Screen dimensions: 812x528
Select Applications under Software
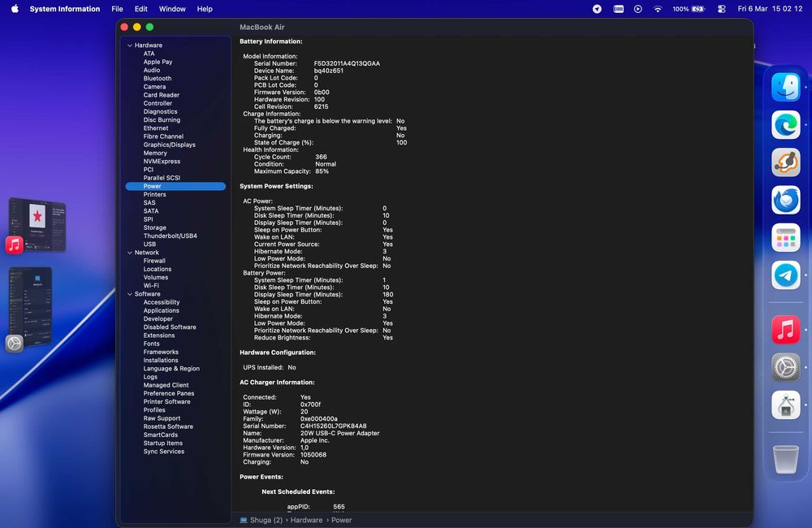161,311
